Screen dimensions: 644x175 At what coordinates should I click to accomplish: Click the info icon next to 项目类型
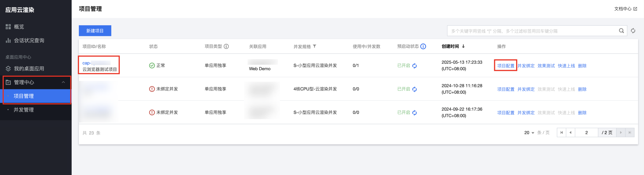point(226,46)
